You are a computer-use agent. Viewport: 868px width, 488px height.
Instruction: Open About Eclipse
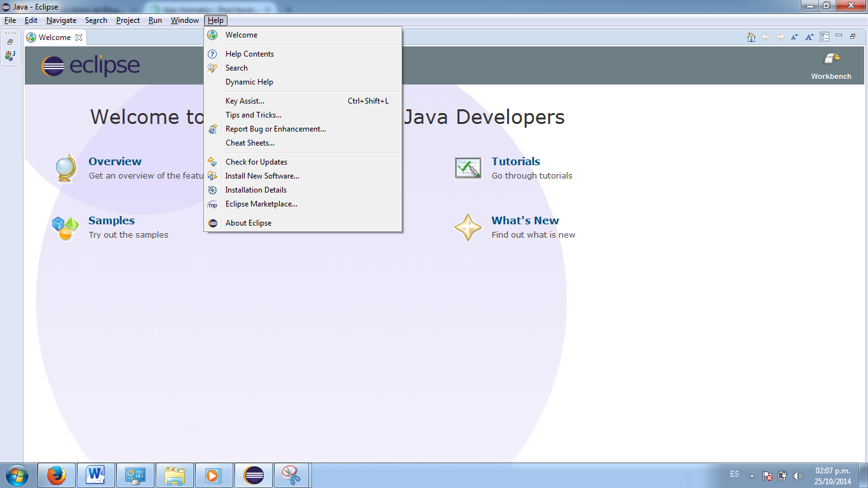tap(303, 223)
